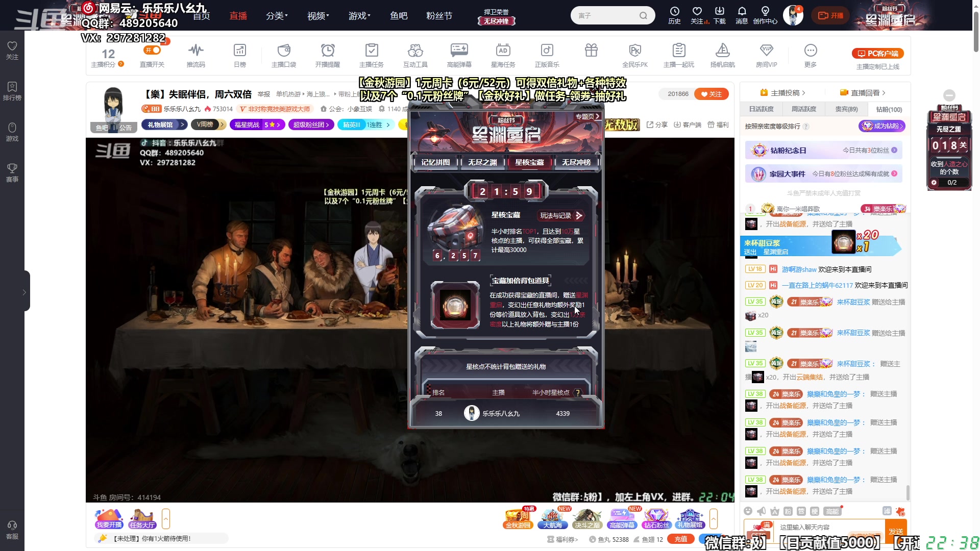
Task: Open the 专题页 link in popup
Action: [x=587, y=116]
